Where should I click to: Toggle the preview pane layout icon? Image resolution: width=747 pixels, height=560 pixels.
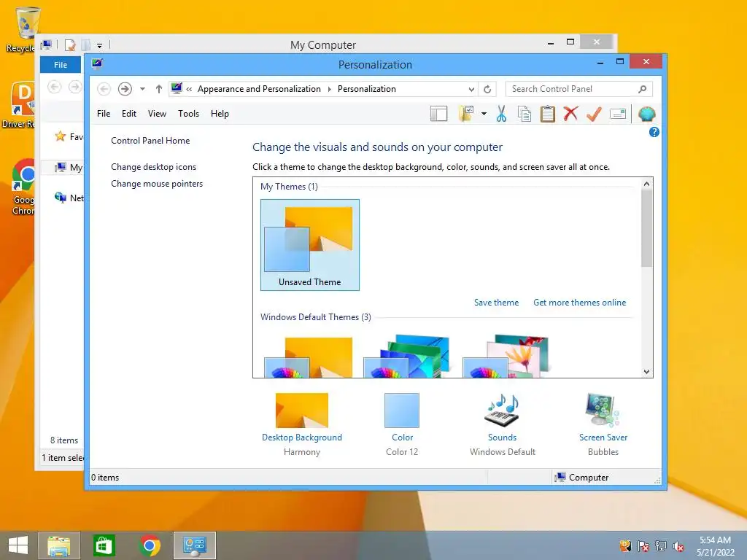pos(438,114)
